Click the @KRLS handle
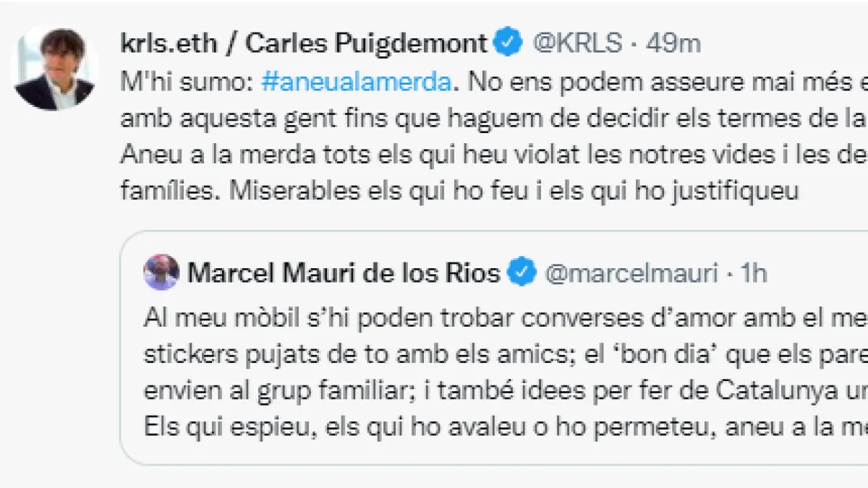The image size is (868, 488). point(576,43)
